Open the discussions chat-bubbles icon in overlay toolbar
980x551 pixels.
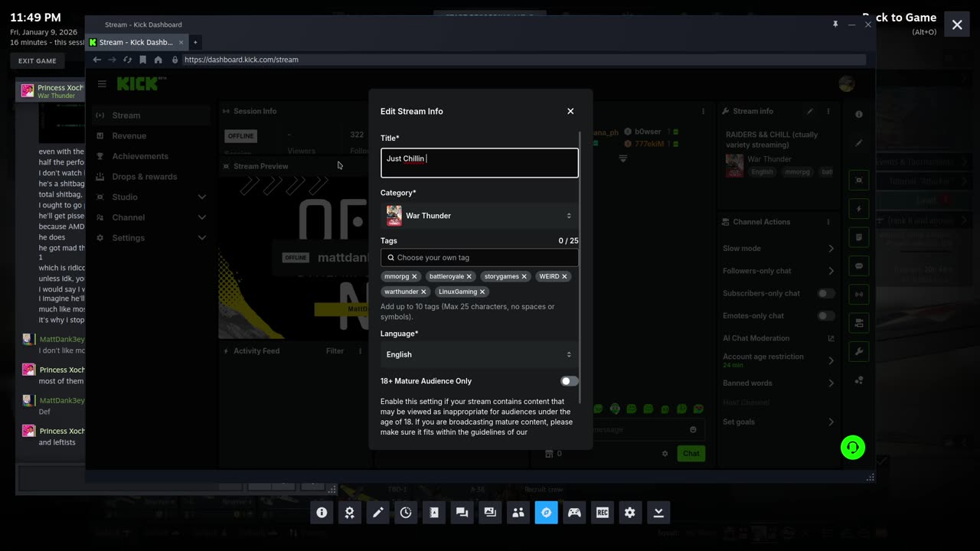tap(462, 513)
